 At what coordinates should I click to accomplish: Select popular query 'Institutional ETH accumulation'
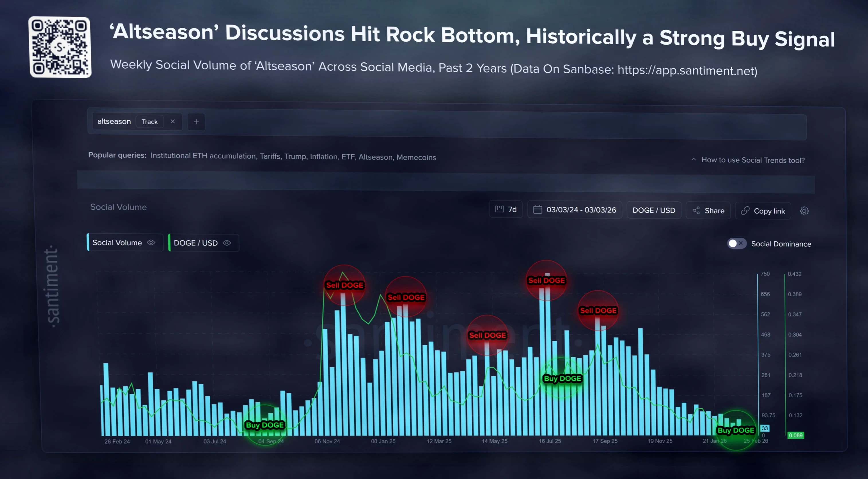click(203, 156)
